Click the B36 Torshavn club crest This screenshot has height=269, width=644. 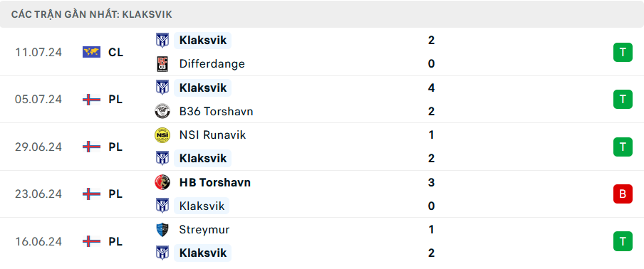162,111
